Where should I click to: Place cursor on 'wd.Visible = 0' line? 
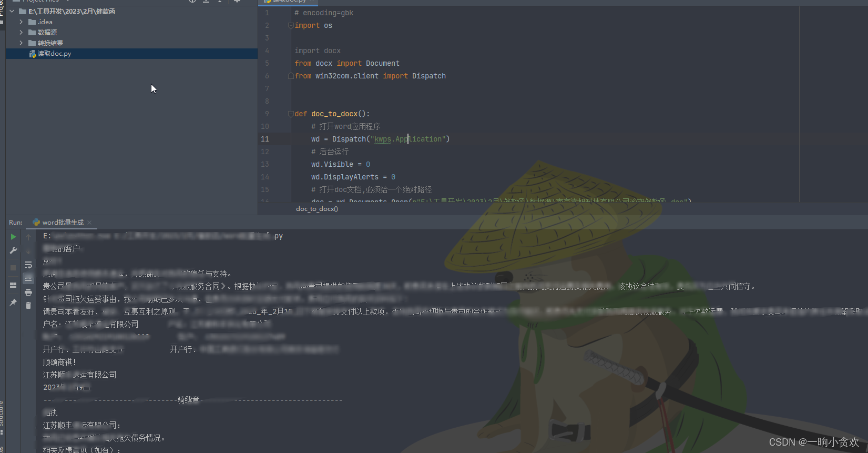(x=341, y=164)
